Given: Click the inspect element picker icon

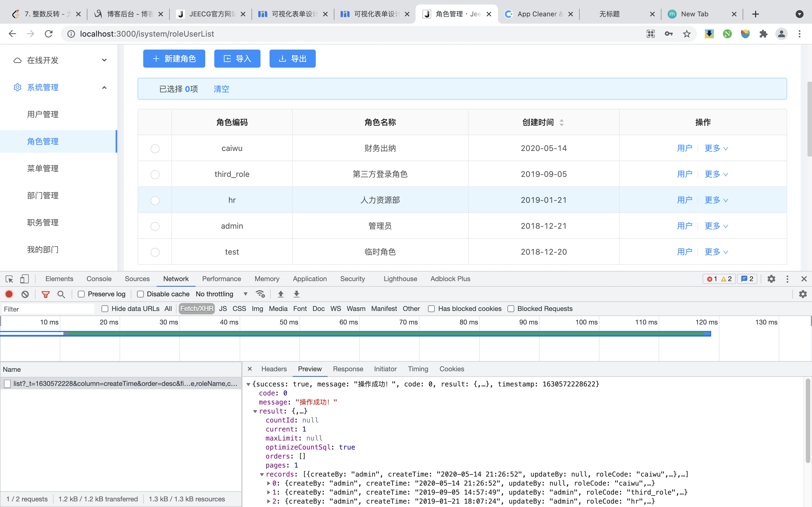Looking at the screenshot, I should coord(9,279).
